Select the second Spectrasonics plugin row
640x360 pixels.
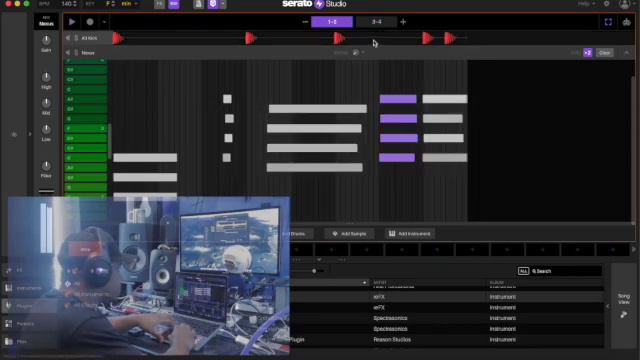(447, 329)
